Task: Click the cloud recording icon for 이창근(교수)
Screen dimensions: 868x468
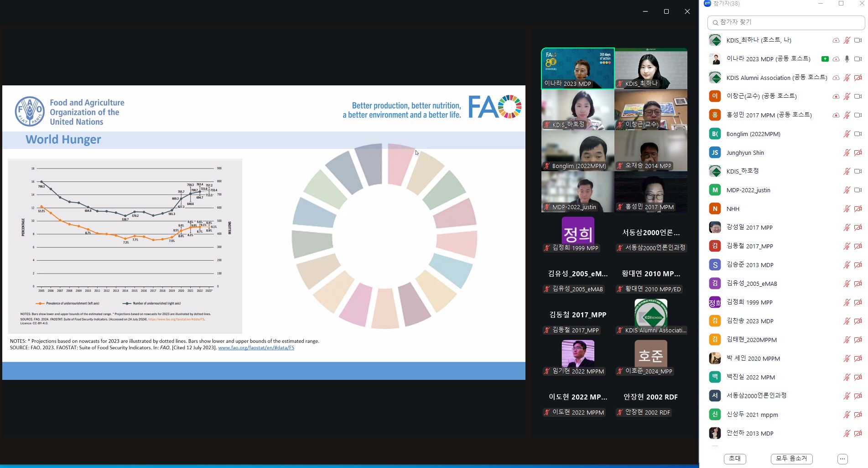Action: [x=836, y=96]
